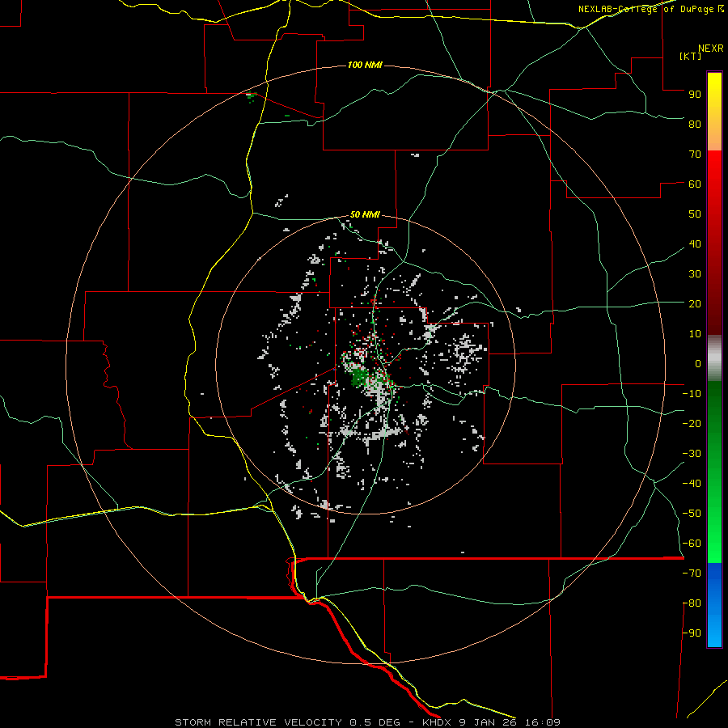Click the 30 value on the velocity scale

click(x=695, y=274)
